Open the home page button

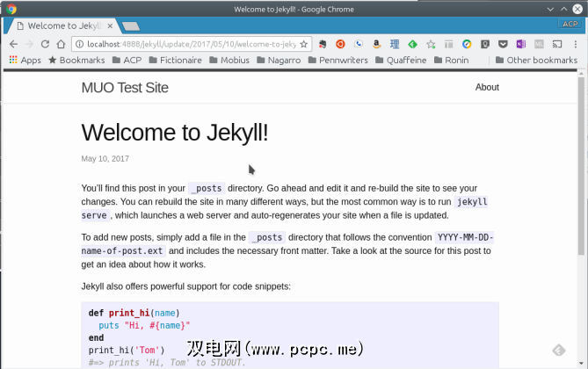pos(61,44)
